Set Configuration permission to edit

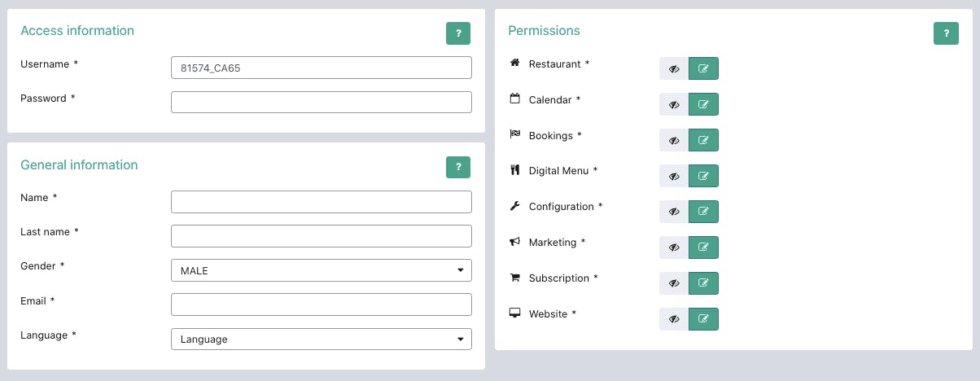[703, 212]
